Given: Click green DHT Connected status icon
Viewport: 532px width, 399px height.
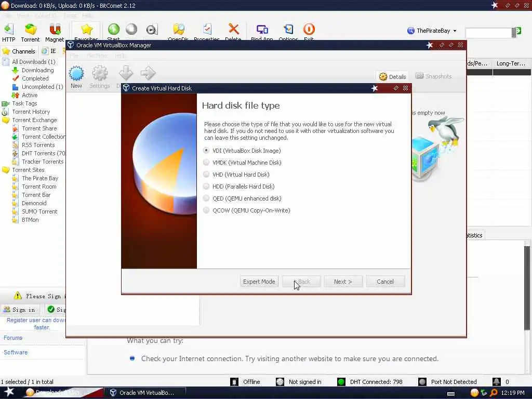Looking at the screenshot, I should point(341,382).
